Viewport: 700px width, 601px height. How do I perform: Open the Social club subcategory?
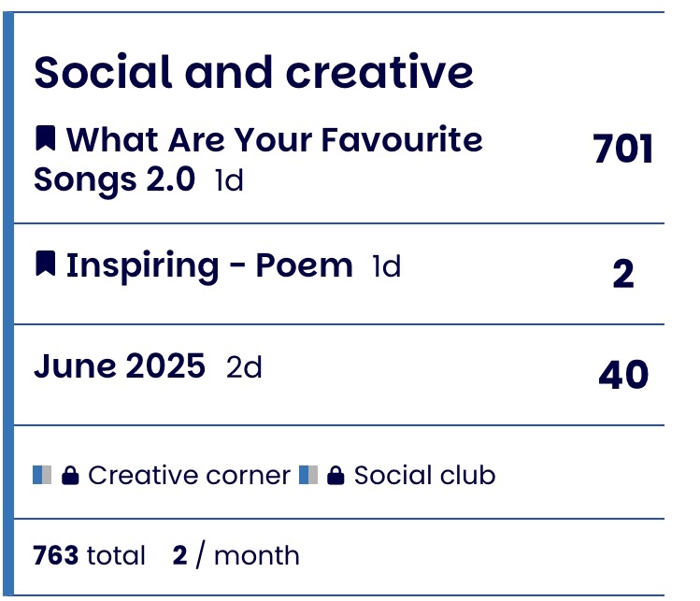pyautogui.click(x=424, y=475)
